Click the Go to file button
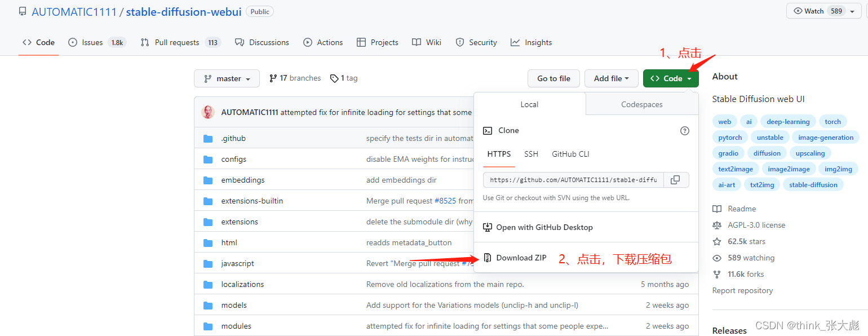 pos(553,78)
